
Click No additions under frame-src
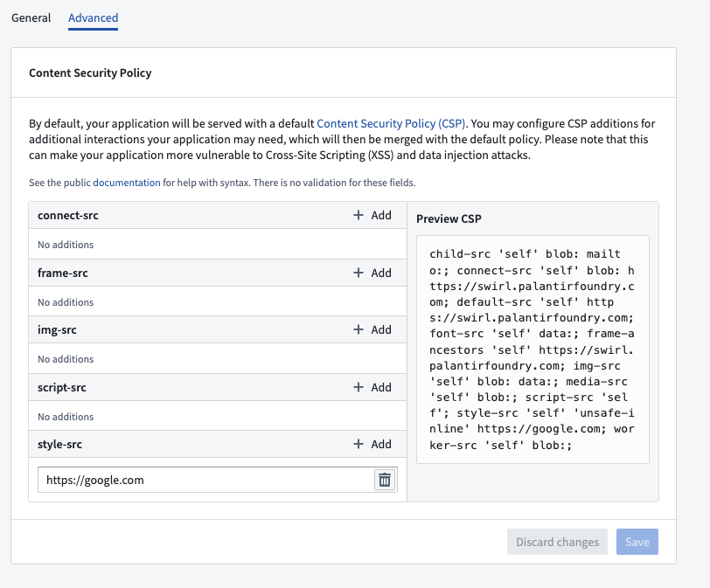point(66,302)
